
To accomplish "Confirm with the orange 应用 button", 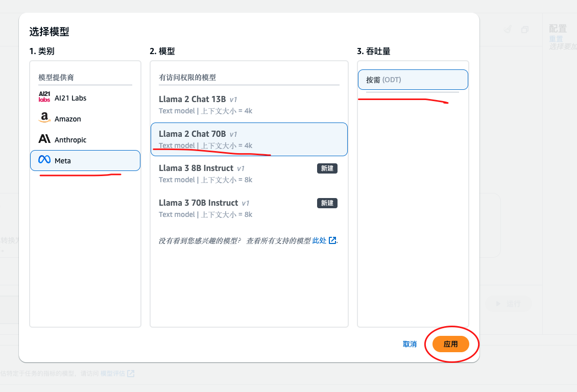I will (x=451, y=344).
